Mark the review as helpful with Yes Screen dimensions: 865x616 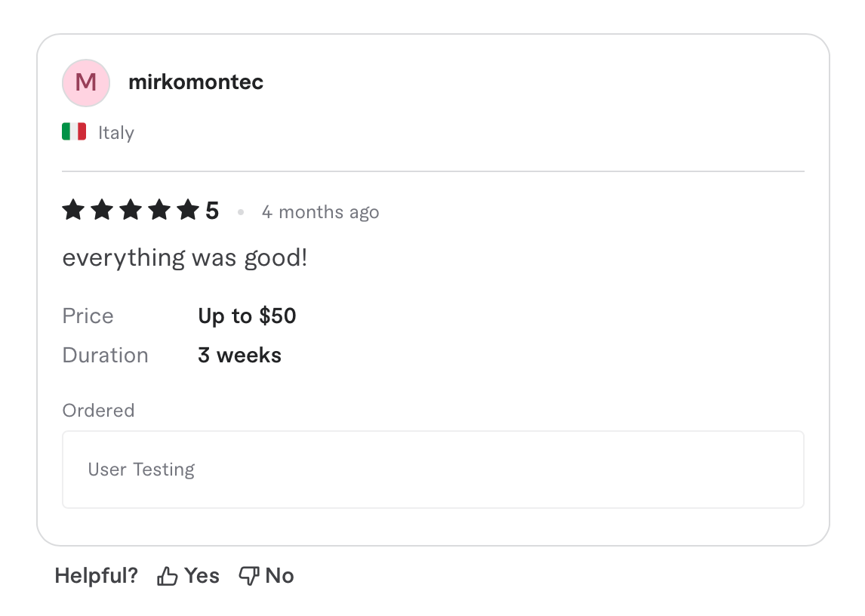188,575
